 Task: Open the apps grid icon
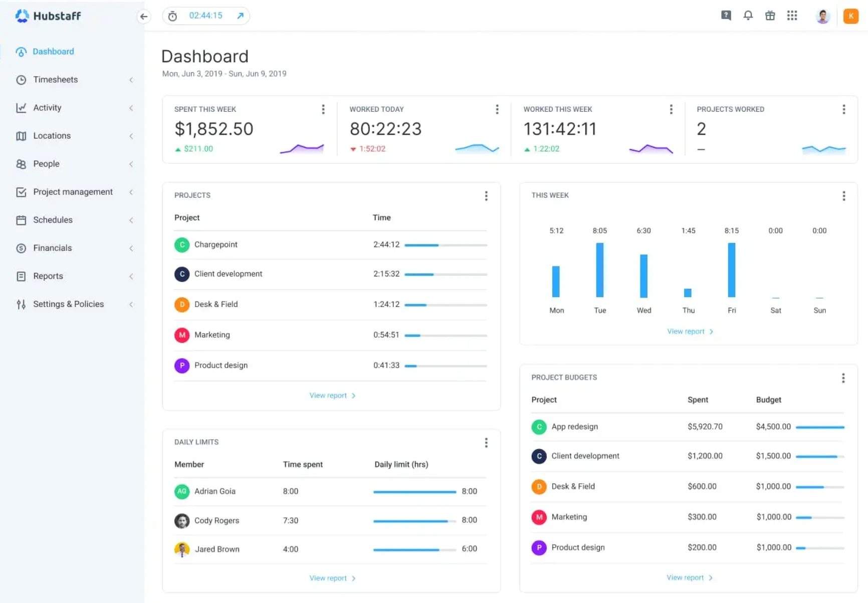pyautogui.click(x=792, y=16)
